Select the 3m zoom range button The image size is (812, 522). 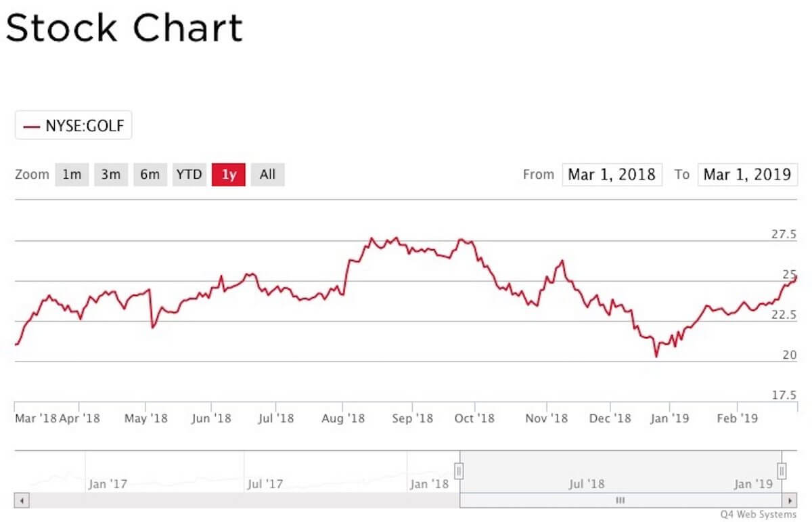111,174
